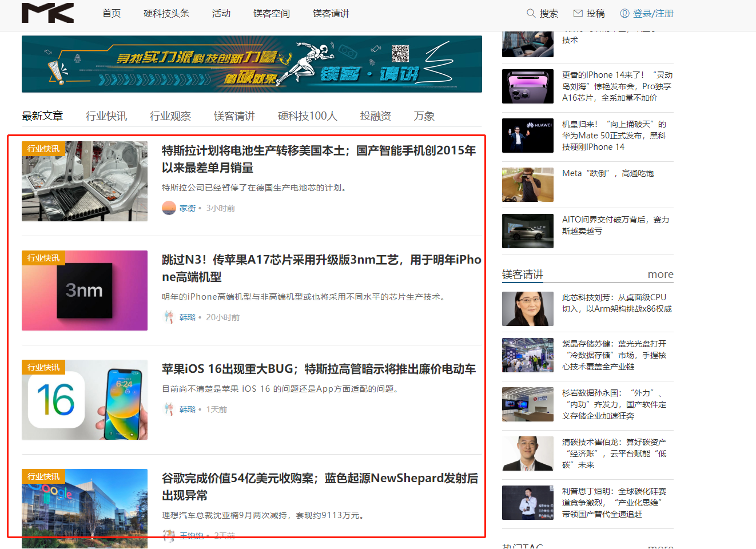Click the 行业快讯 tag on the Google building thumbnail
The width and height of the screenshot is (756, 549).
click(43, 476)
